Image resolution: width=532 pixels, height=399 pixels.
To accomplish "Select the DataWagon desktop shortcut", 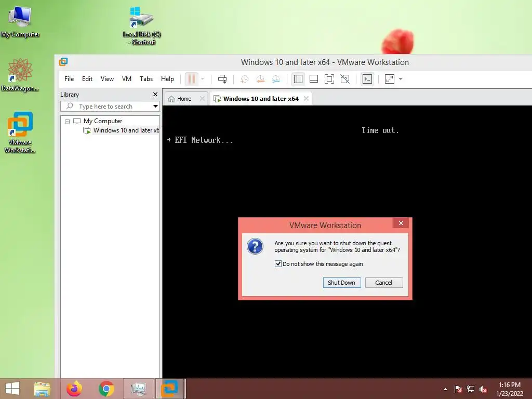I will tap(20, 75).
